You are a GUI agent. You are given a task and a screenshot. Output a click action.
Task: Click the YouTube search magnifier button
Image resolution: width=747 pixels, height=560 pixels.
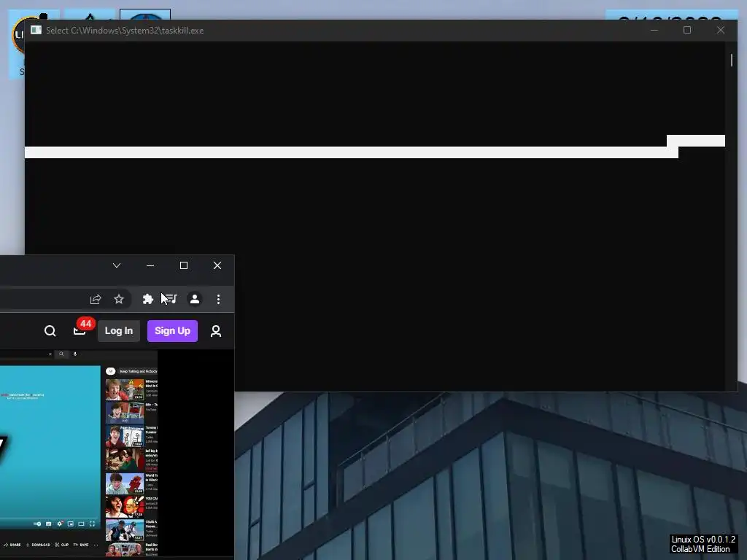coord(61,354)
